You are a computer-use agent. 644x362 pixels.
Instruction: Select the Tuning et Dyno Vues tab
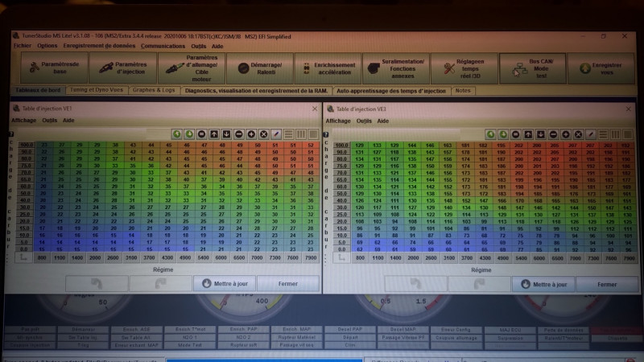[95, 91]
